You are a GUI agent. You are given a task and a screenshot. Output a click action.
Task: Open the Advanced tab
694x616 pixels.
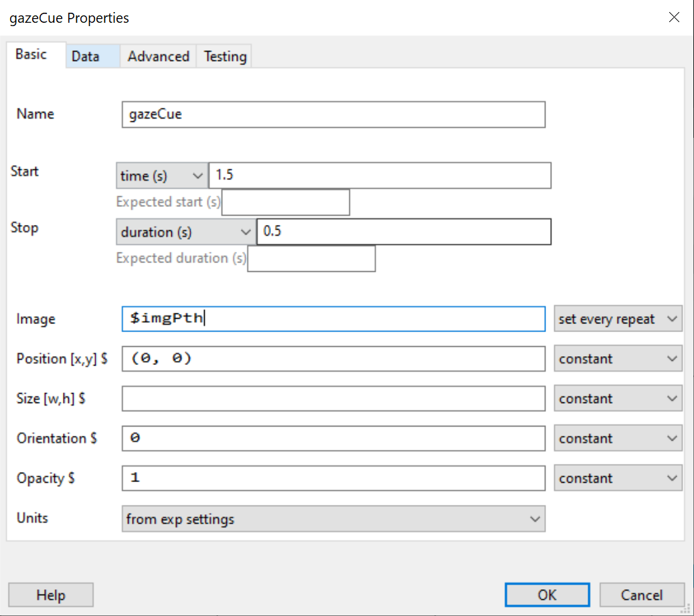click(x=159, y=56)
